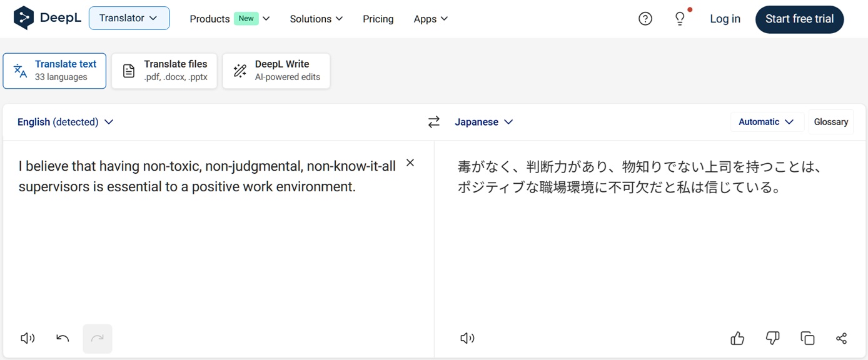The image size is (868, 360).
Task: Play audio of the English source text
Action: [28, 338]
